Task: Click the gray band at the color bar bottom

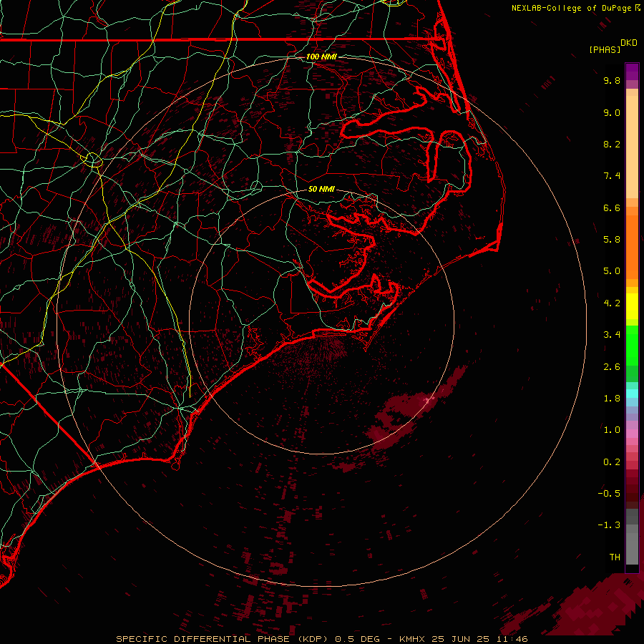Action: (x=632, y=538)
